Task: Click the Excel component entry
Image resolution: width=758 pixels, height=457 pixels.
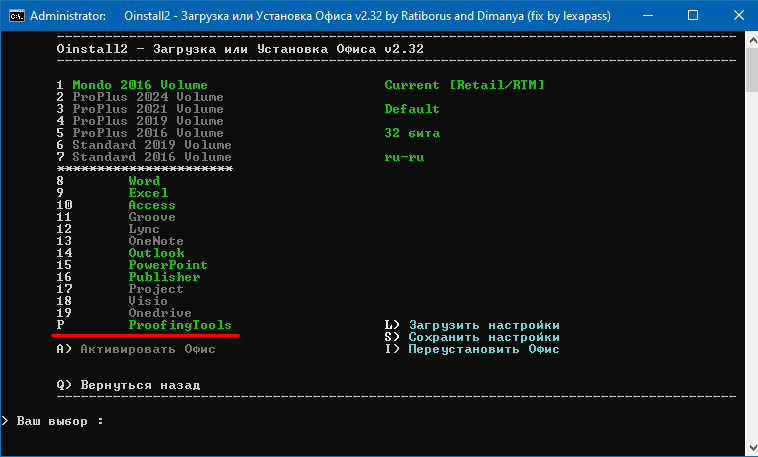Action: [148, 193]
